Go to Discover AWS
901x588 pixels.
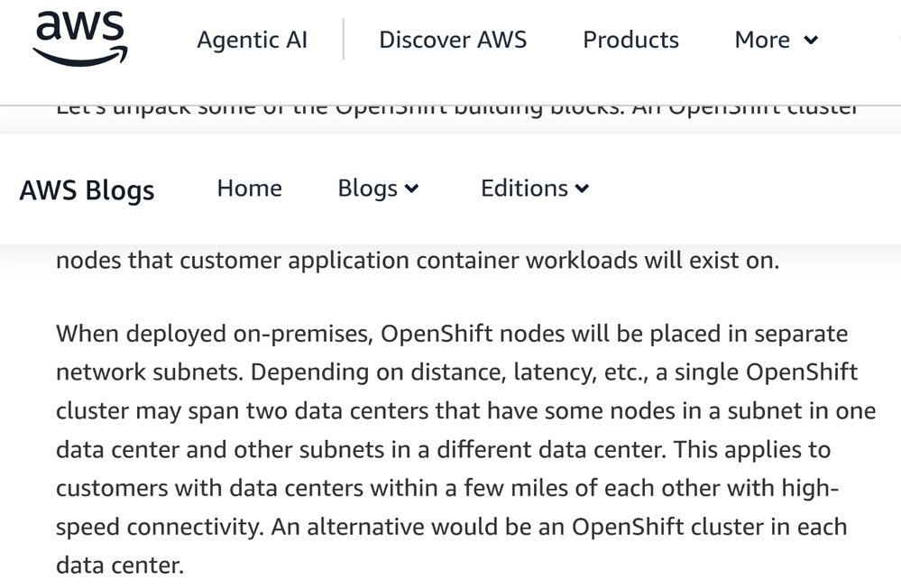453,40
